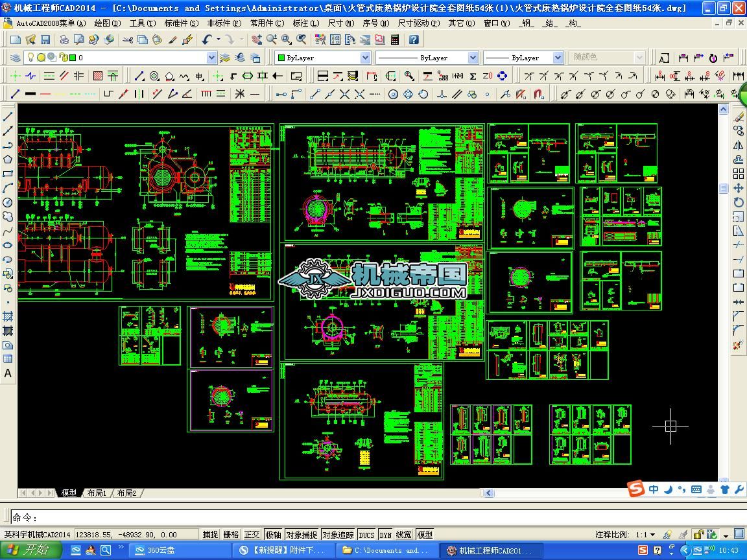This screenshot has width=747, height=560.
Task: Switch to the 布局2 layout tab
Action: (x=126, y=493)
